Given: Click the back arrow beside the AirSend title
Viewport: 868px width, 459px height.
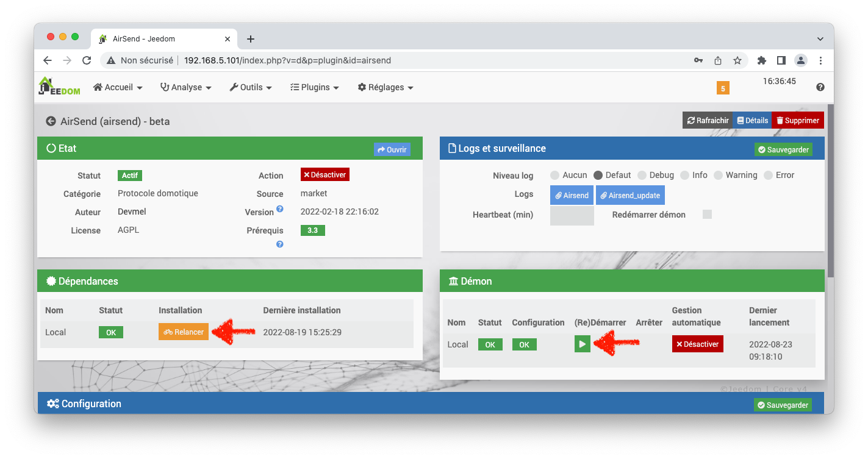Looking at the screenshot, I should coord(51,121).
